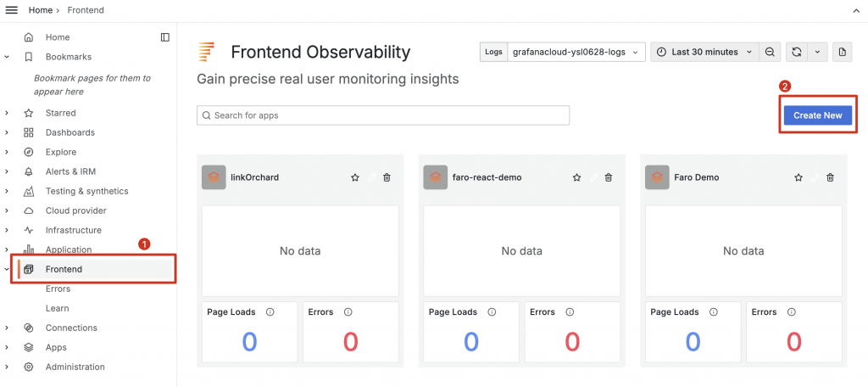Viewport: 868px width, 387px height.
Task: Select Errors under Frontend
Action: pos(58,289)
